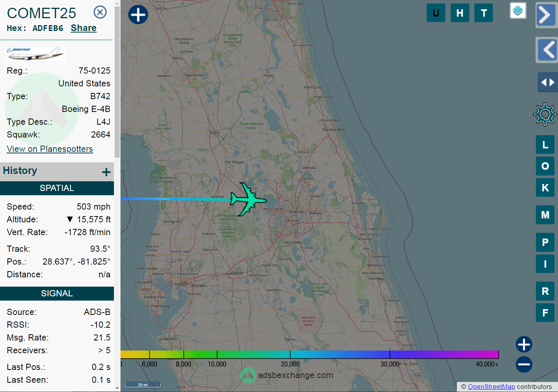Open the map layer switcher
558x392 pixels.
tap(518, 10)
